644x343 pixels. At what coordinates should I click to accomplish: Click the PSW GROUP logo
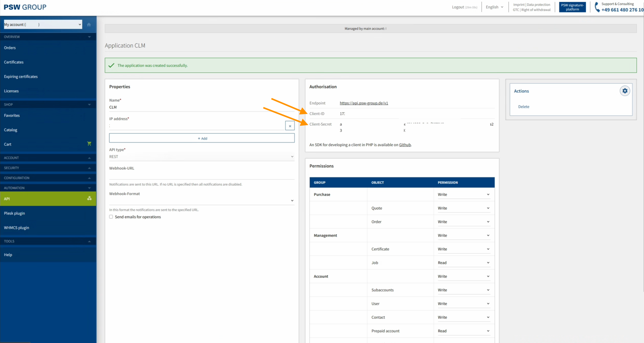pyautogui.click(x=25, y=7)
